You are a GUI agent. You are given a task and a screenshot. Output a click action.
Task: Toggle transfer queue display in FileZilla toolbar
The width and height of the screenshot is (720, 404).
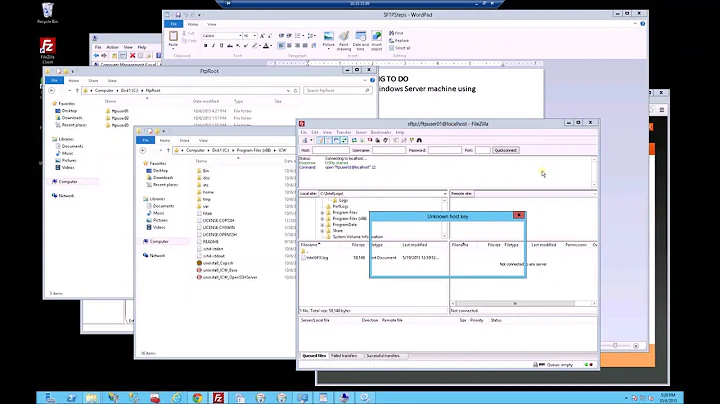tap(344, 140)
